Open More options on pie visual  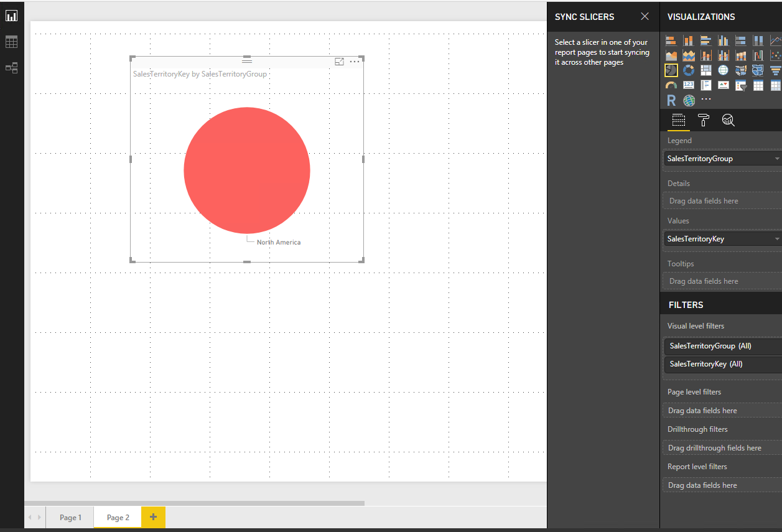355,62
